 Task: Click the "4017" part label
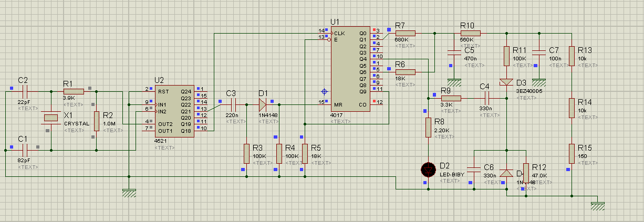(336, 115)
